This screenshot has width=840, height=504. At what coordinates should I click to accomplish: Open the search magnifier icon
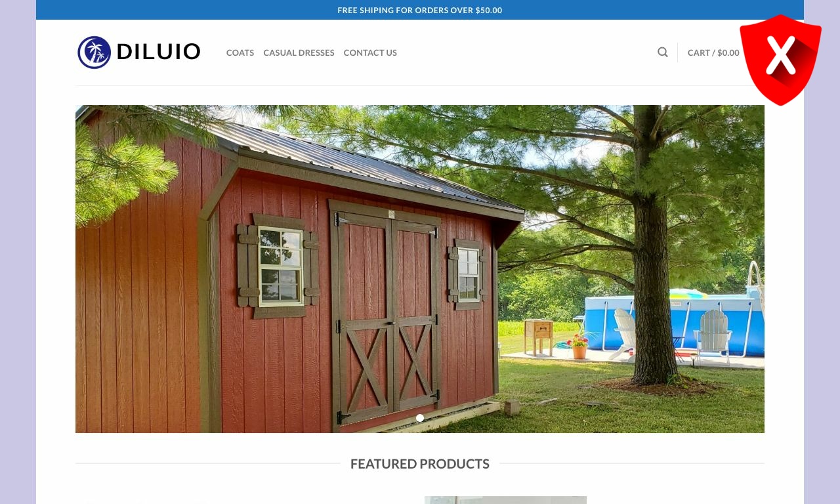663,52
